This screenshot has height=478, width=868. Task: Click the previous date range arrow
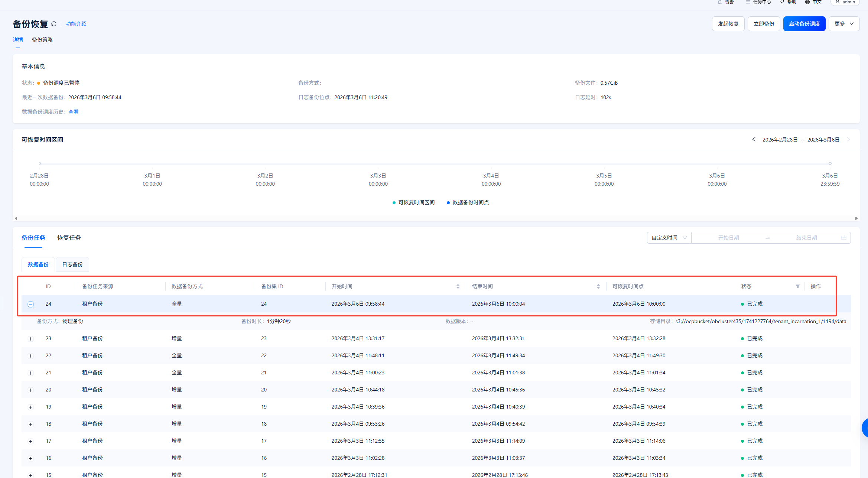tap(754, 140)
